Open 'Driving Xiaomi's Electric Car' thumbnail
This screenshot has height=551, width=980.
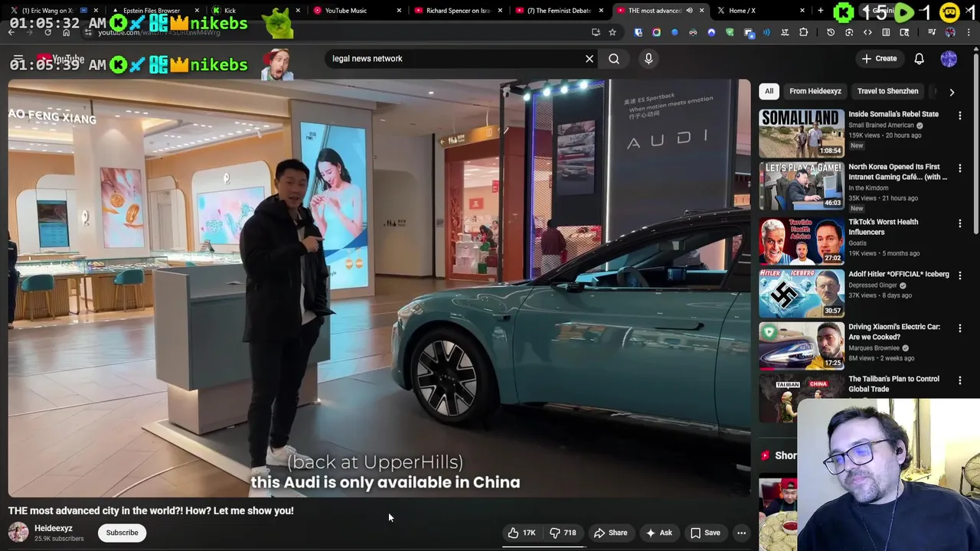click(802, 345)
